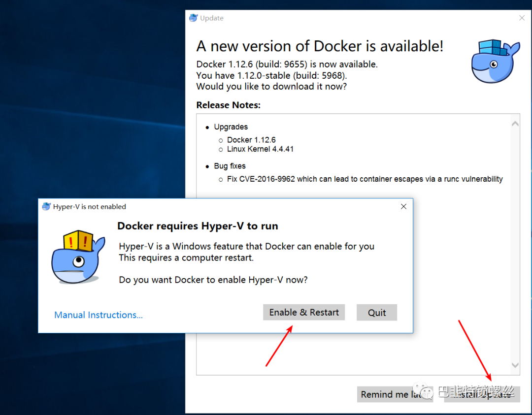Viewport: 532px width, 415px height.
Task: Click the Enable & Restart button
Action: click(303, 312)
